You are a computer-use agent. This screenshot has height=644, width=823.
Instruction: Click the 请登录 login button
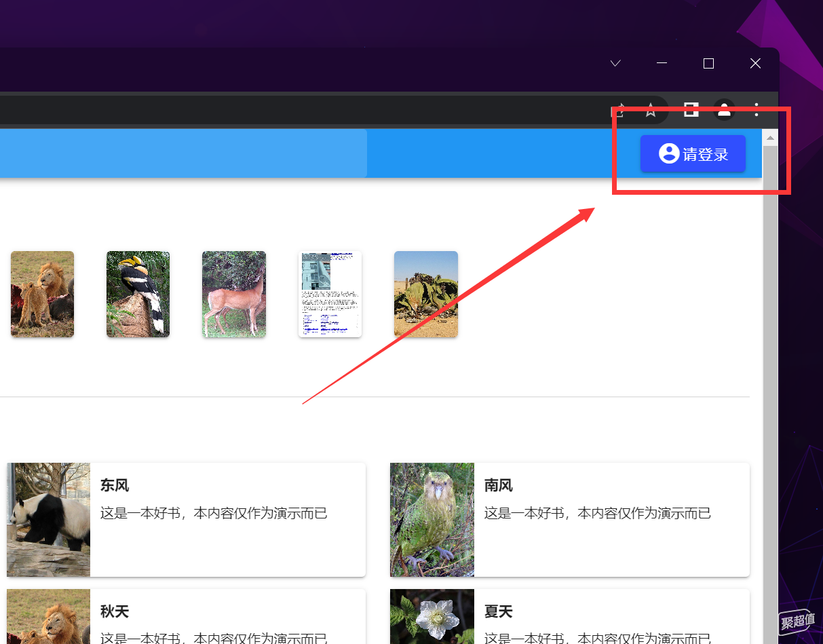pos(693,154)
